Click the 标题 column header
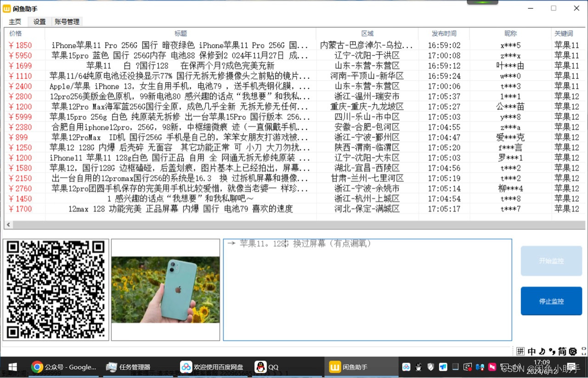Screen dimensions: 588x378 point(181,34)
